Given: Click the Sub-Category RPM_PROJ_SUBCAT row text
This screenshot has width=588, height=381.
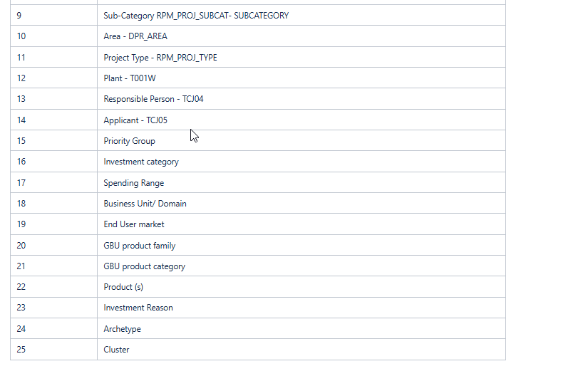Looking at the screenshot, I should pyautogui.click(x=196, y=15).
